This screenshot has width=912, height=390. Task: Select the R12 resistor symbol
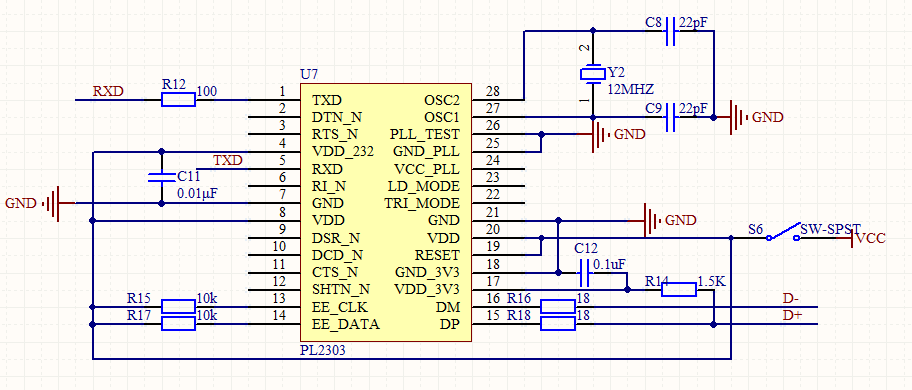point(178,100)
